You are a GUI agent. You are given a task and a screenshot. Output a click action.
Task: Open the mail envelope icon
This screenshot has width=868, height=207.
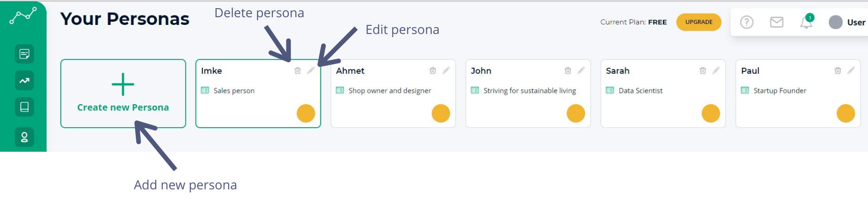tap(777, 22)
